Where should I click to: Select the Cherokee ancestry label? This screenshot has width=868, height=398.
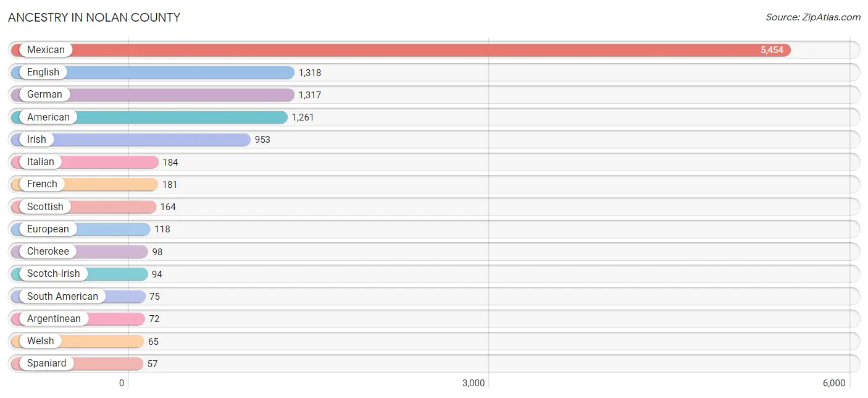pyautogui.click(x=48, y=252)
